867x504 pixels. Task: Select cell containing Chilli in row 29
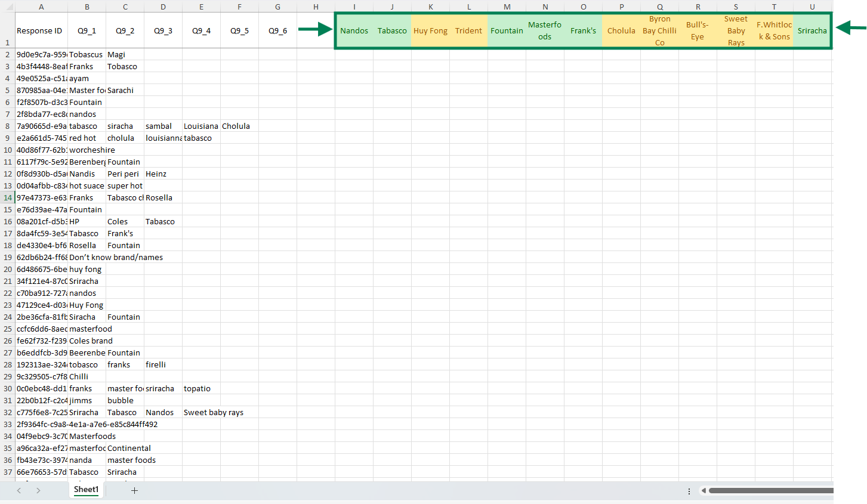pyautogui.click(x=87, y=376)
